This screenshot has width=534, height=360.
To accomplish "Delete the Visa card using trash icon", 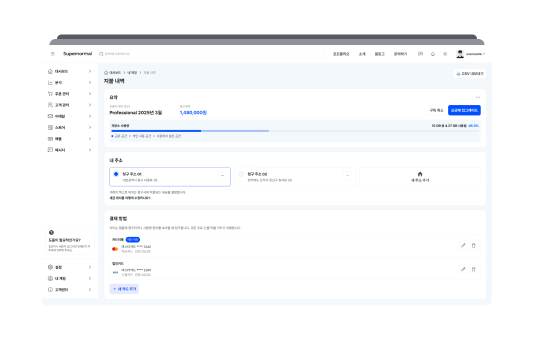I will [473, 269].
